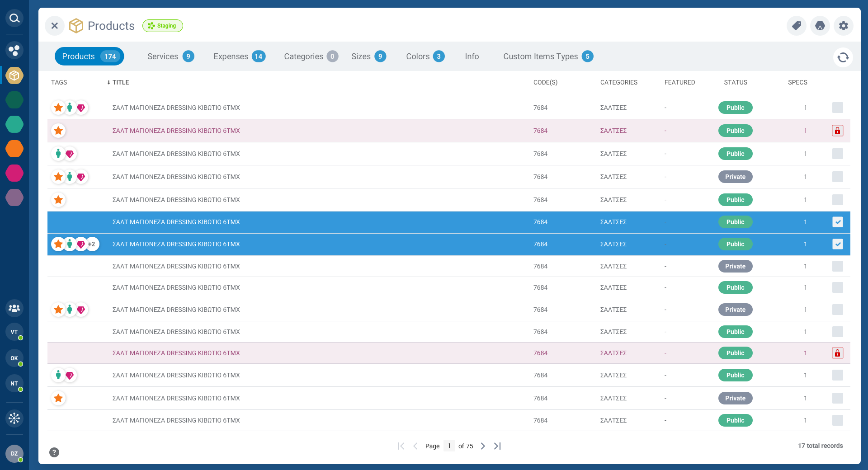Open the orange hexagon app in the sidebar
The height and width of the screenshot is (470, 868).
pyautogui.click(x=14, y=149)
